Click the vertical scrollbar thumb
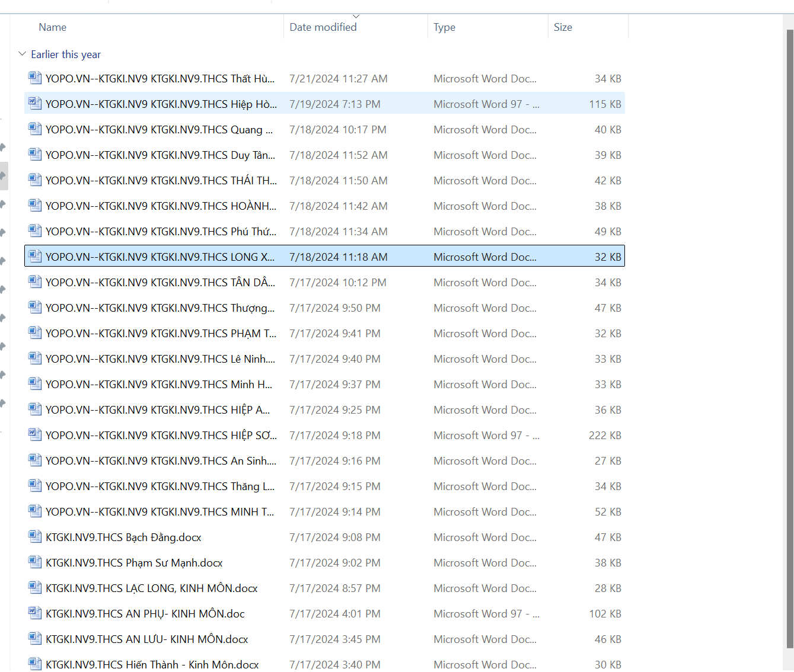Viewport: 794px width, 672px height. coord(789,338)
